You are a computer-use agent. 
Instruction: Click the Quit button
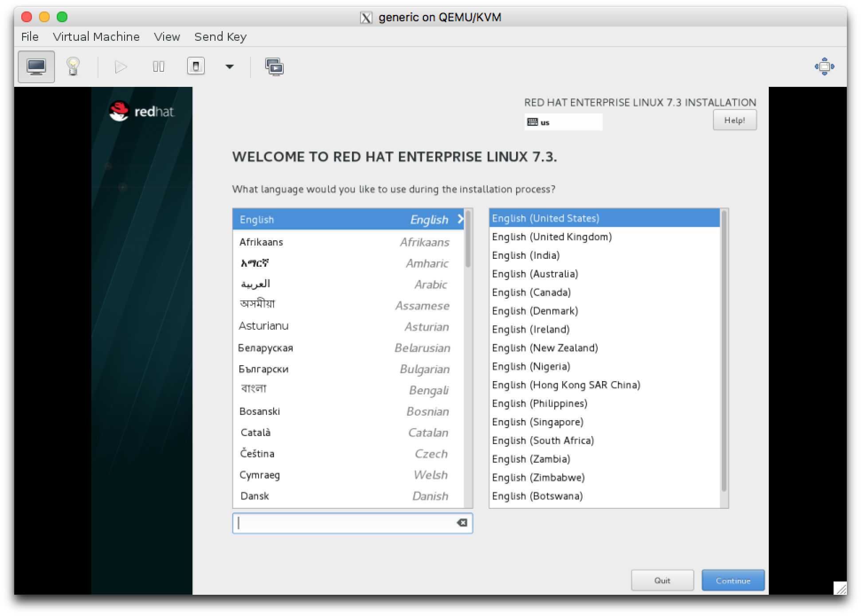(x=662, y=581)
